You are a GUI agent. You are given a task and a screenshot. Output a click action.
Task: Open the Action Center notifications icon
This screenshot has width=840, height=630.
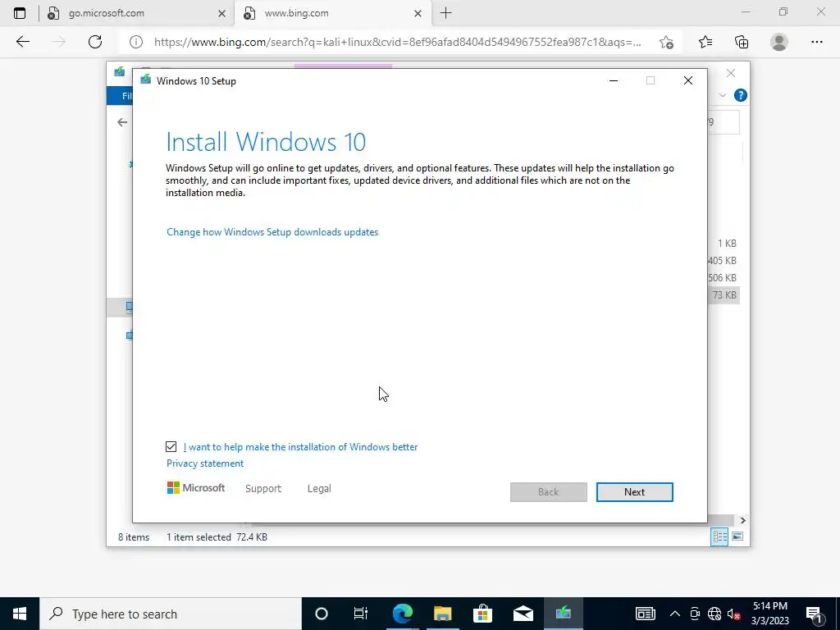pyautogui.click(x=814, y=614)
